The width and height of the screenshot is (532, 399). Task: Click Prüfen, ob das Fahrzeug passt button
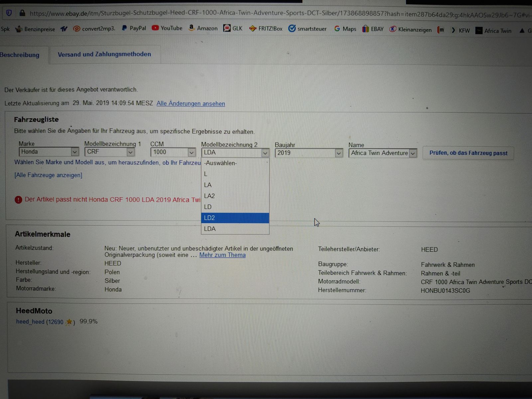click(x=468, y=153)
